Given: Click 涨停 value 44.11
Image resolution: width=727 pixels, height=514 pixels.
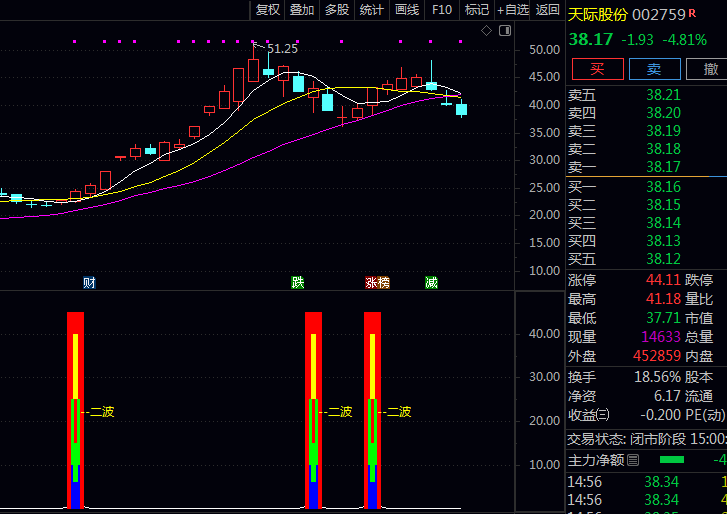Looking at the screenshot, I should click(663, 280).
